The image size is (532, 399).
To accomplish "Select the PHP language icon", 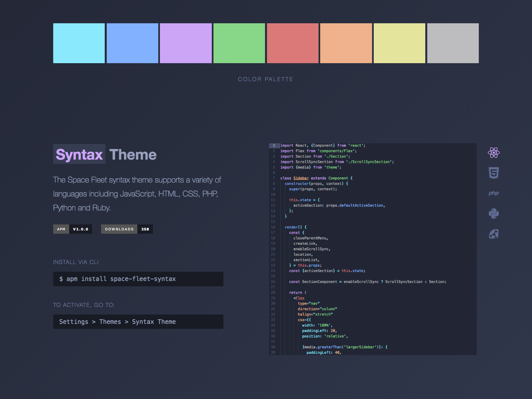I will [x=494, y=193].
